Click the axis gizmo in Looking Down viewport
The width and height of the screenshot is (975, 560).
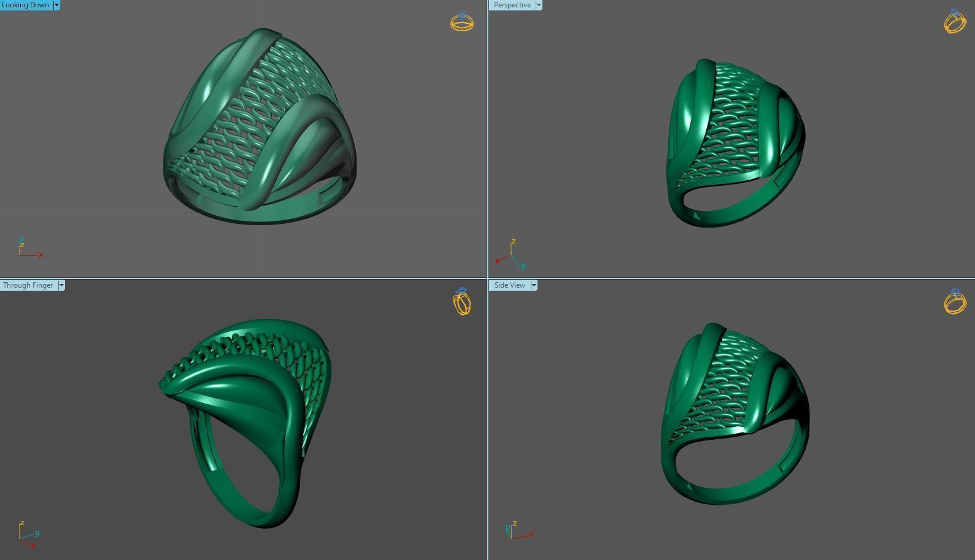pyautogui.click(x=30, y=247)
